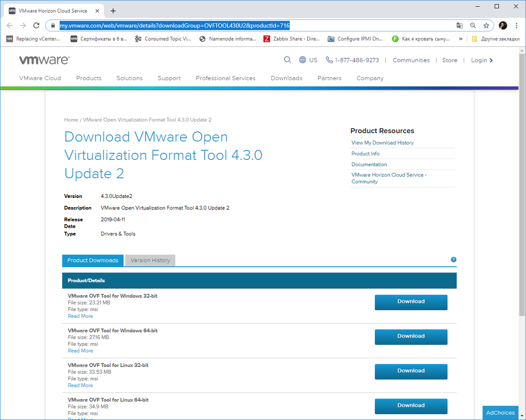The height and width of the screenshot is (420, 526).
Task: Click the Store link
Action: coord(450,60)
